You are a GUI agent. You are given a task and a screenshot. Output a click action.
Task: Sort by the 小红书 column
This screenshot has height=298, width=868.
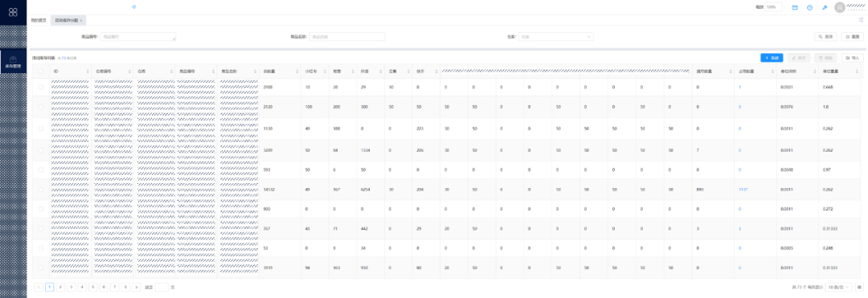(x=325, y=71)
